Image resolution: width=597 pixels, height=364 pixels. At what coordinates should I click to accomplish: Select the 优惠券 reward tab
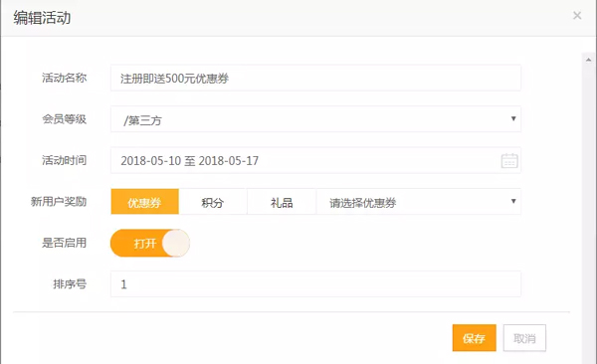pos(144,202)
